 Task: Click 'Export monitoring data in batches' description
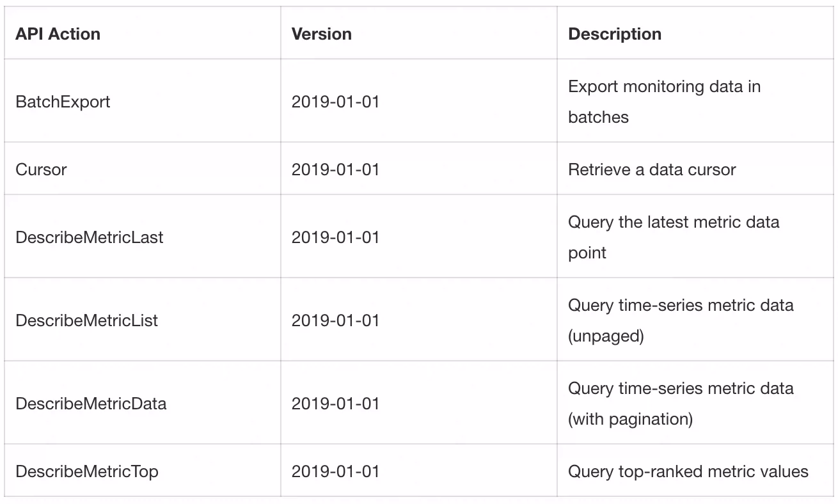pyautogui.click(x=664, y=102)
